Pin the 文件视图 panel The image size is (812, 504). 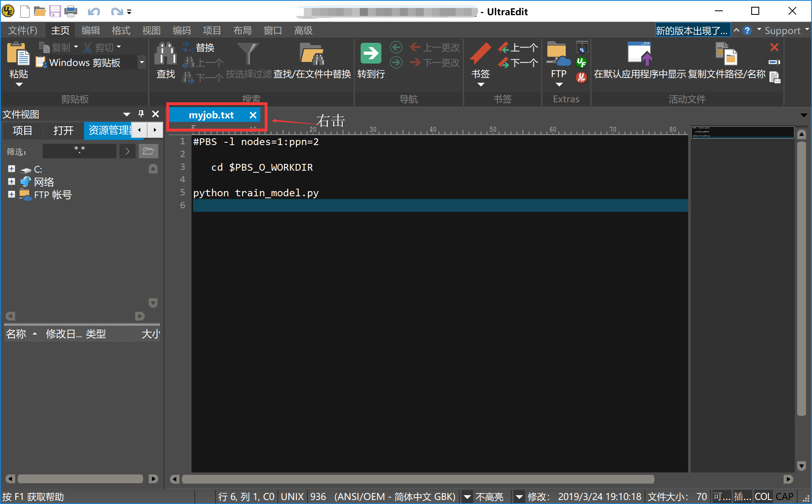click(x=141, y=114)
